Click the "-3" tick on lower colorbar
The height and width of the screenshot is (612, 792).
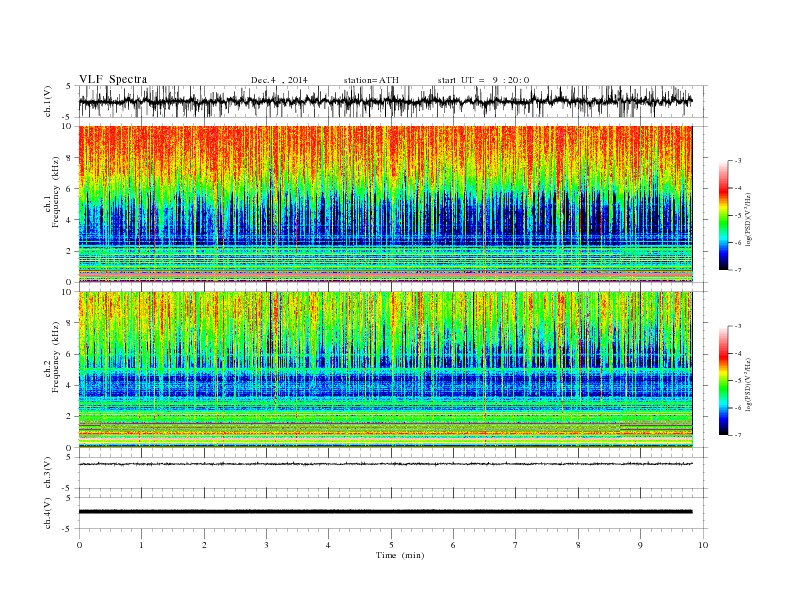tap(738, 326)
